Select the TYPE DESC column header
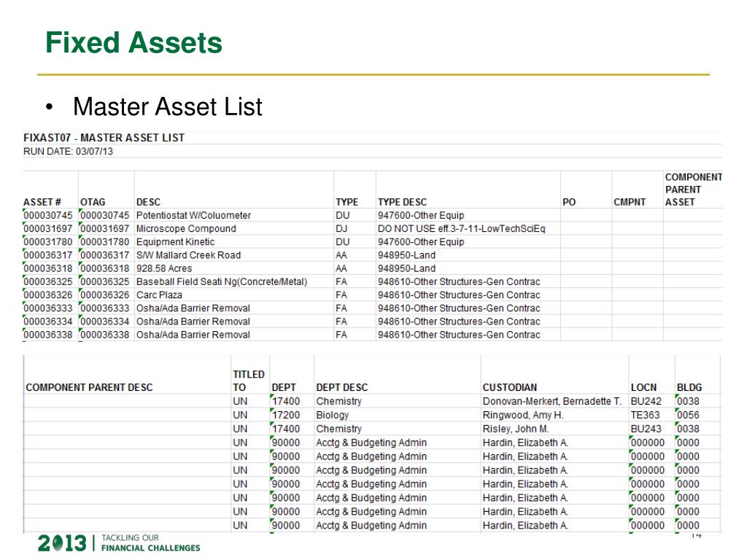 tap(402, 202)
